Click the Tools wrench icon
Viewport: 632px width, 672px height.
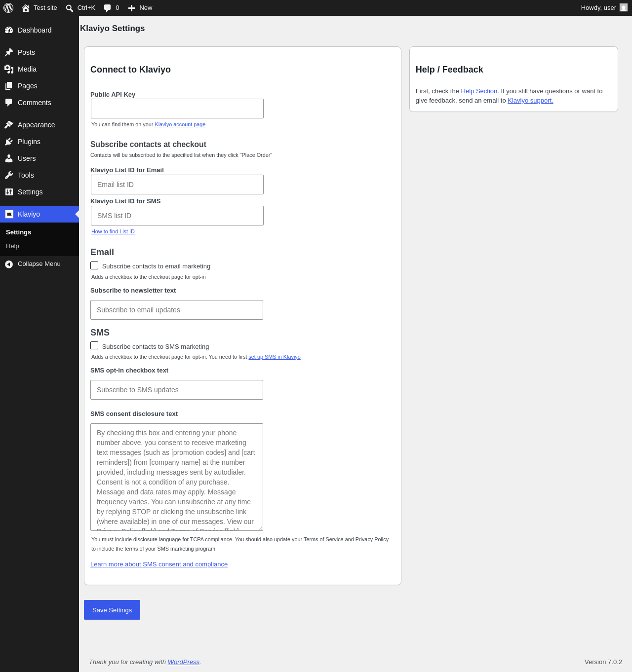[9, 175]
